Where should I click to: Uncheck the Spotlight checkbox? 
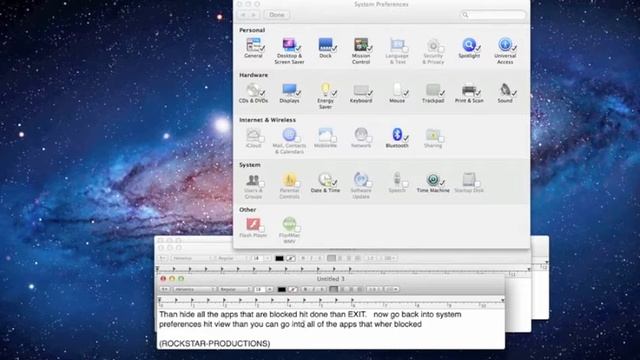pyautogui.click(x=478, y=49)
